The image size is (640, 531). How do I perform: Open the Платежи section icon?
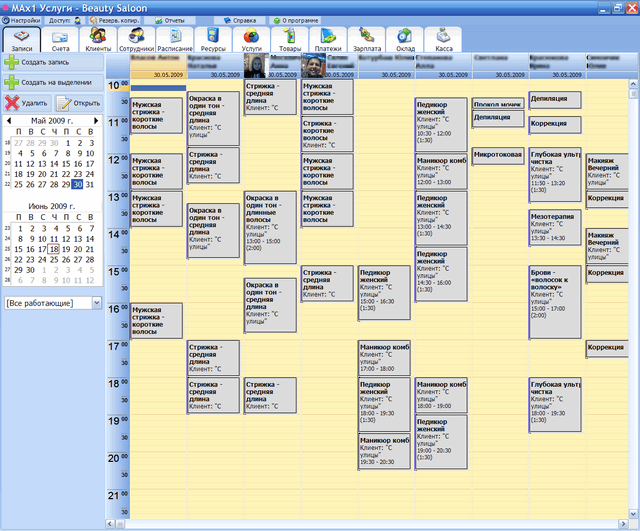(x=328, y=40)
